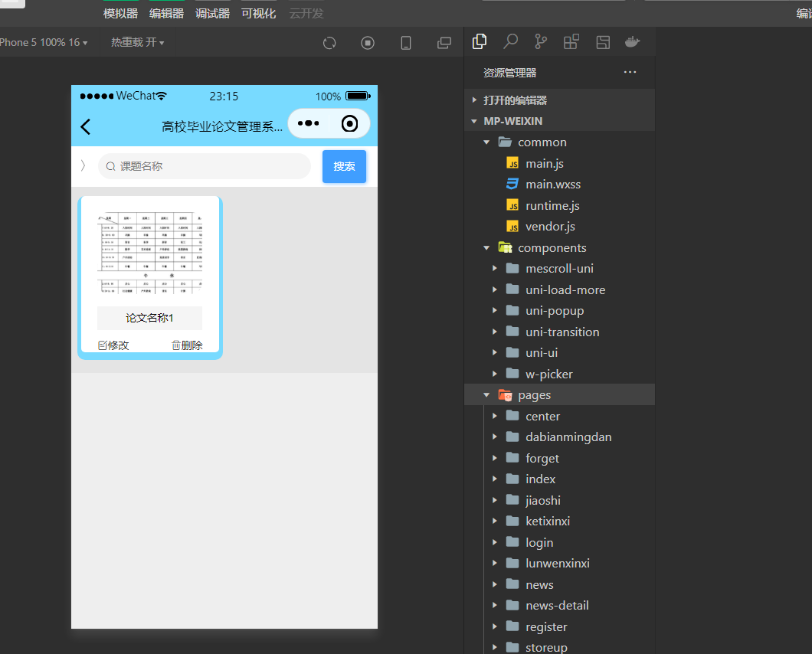Click the main.js file icon

pos(512,164)
